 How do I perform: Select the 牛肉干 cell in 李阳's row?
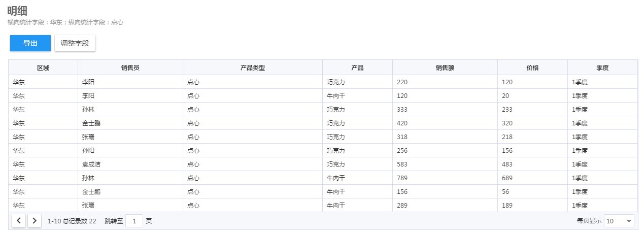pyautogui.click(x=357, y=95)
